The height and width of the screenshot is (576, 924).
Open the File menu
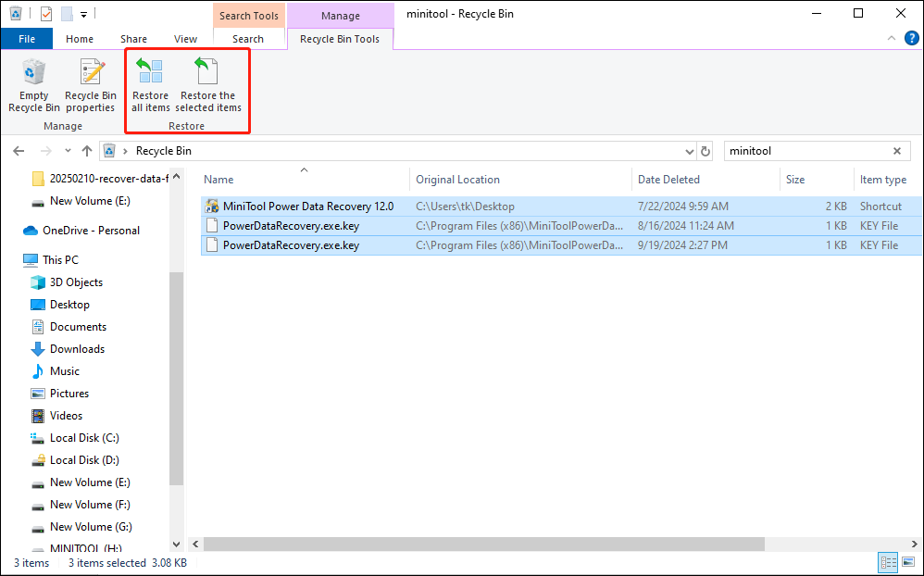point(27,38)
